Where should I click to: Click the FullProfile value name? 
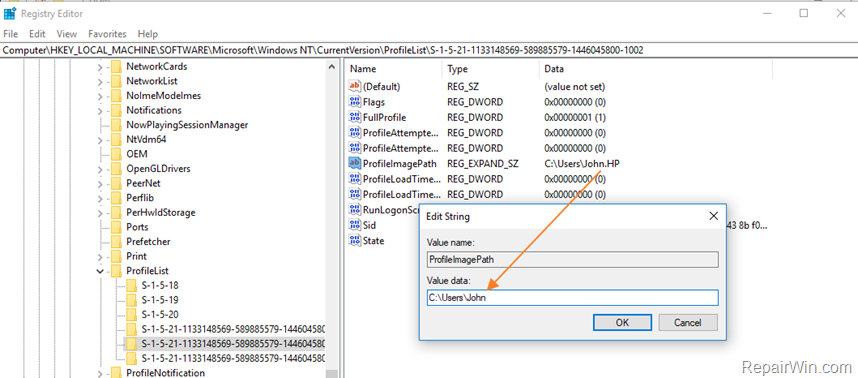point(384,117)
